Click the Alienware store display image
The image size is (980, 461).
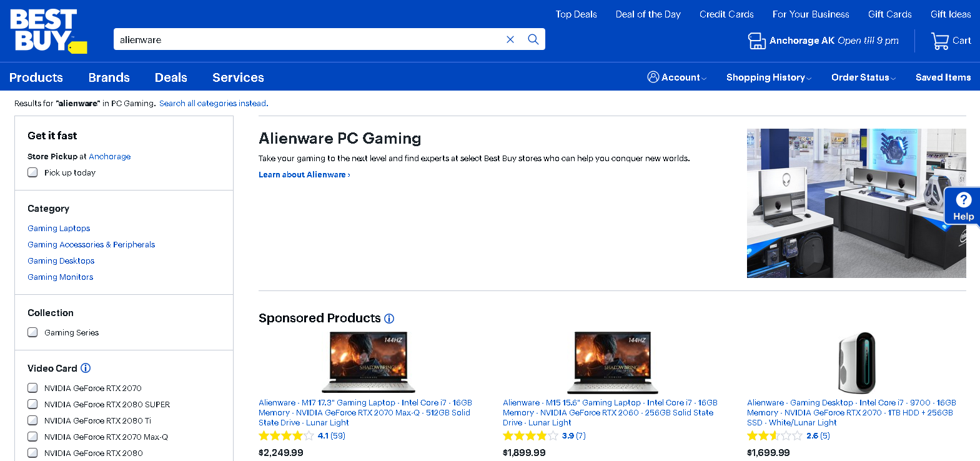pos(856,203)
